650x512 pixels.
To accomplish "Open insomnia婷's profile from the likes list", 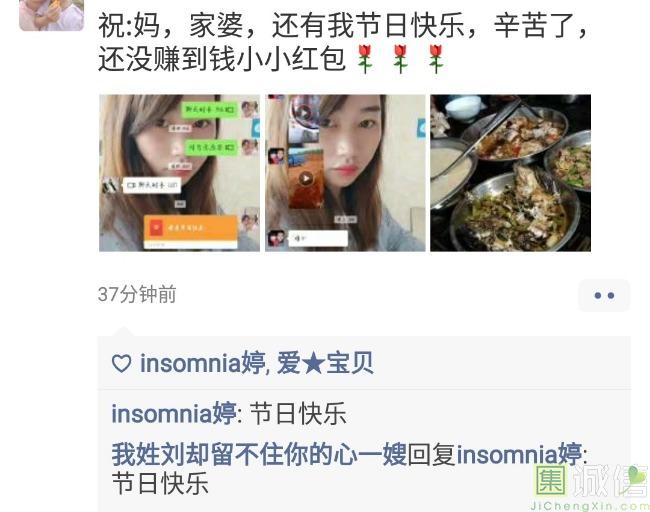I will coord(202,363).
